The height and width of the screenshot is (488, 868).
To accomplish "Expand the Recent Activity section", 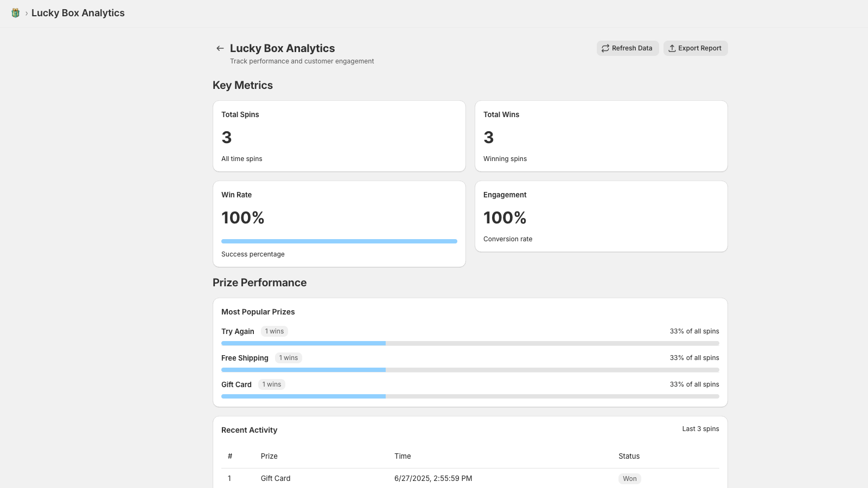I will (x=249, y=429).
